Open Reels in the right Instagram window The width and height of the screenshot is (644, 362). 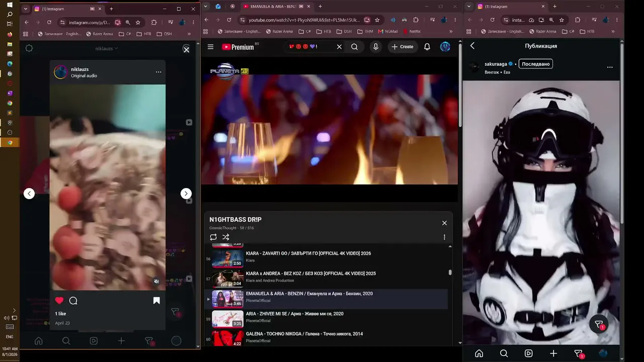(529, 353)
